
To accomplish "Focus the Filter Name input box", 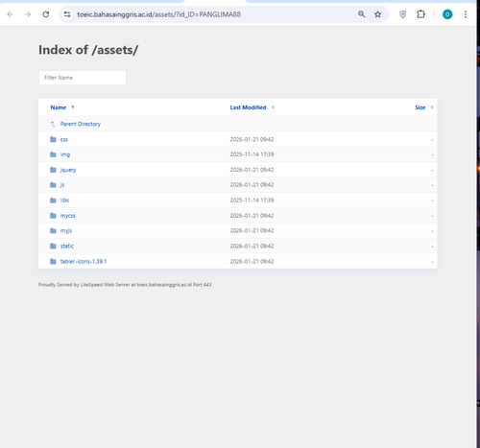I will [83, 78].
